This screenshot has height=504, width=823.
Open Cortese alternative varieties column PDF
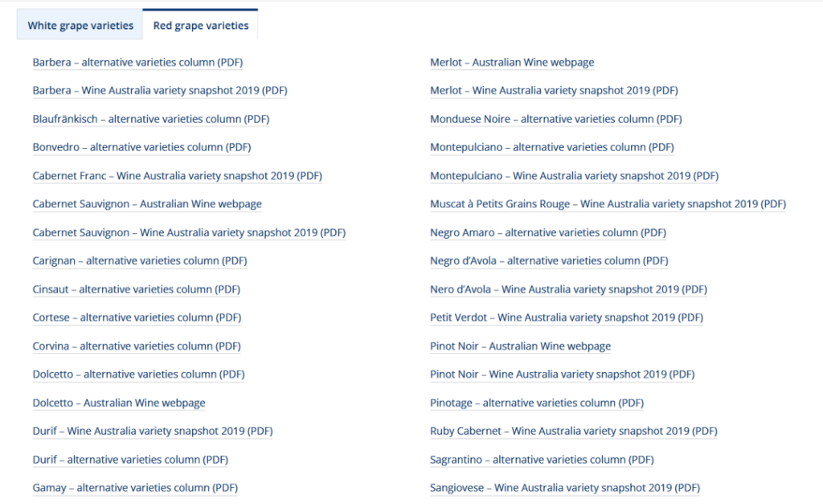click(137, 318)
